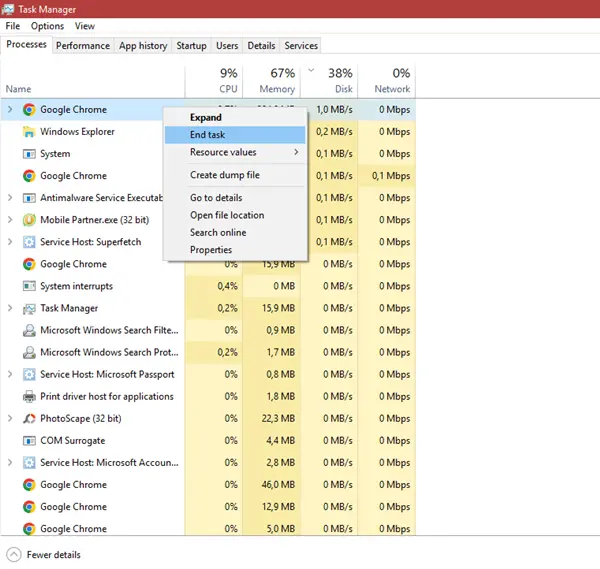Choose Properties from context menu
The height and width of the screenshot is (569, 600).
235,250
